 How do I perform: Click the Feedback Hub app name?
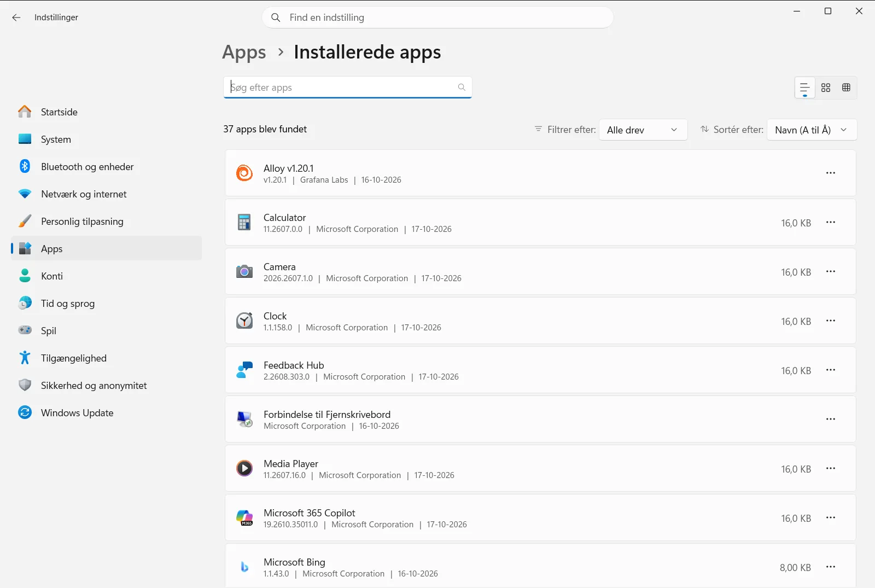294,365
